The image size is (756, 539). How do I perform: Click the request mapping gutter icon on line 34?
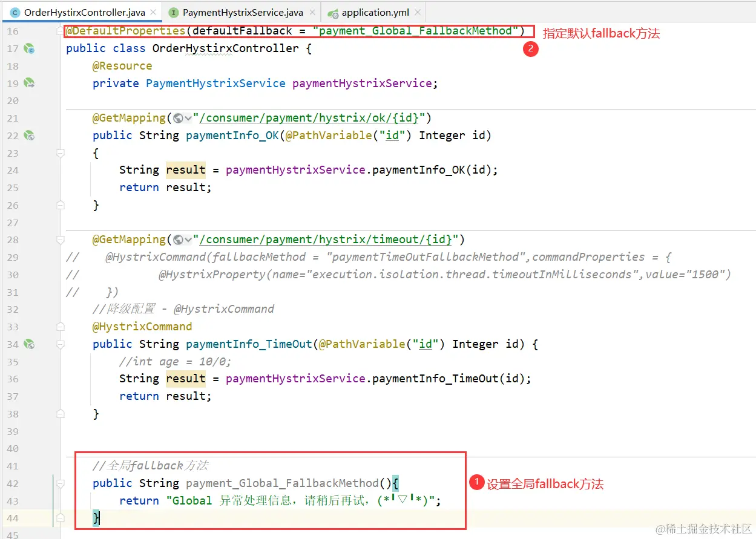pos(28,344)
